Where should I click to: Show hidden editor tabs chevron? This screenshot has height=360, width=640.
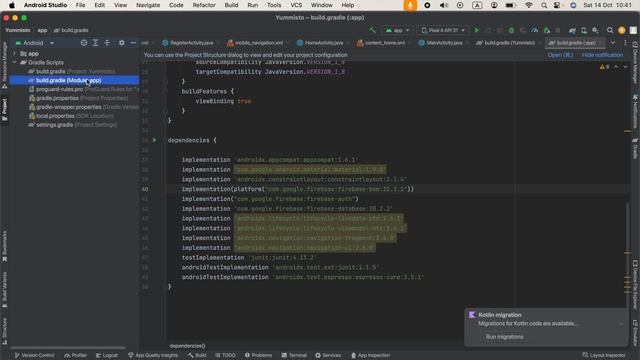point(613,42)
